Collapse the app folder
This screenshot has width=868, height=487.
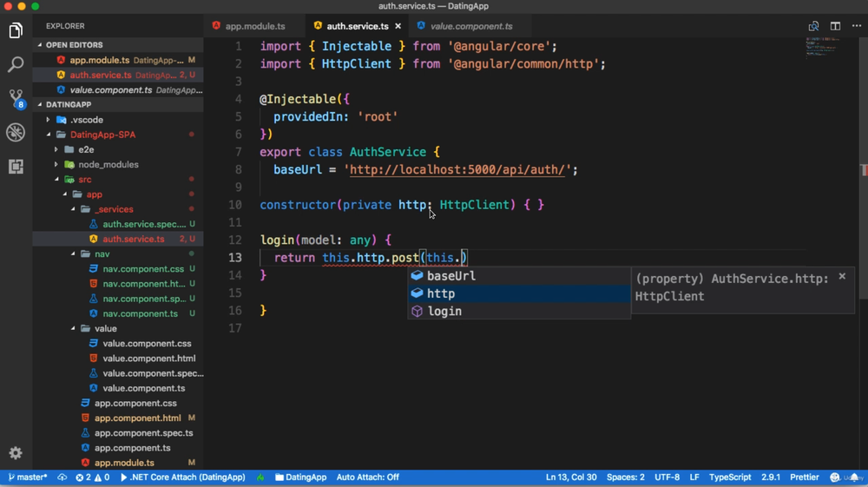coord(118,194)
